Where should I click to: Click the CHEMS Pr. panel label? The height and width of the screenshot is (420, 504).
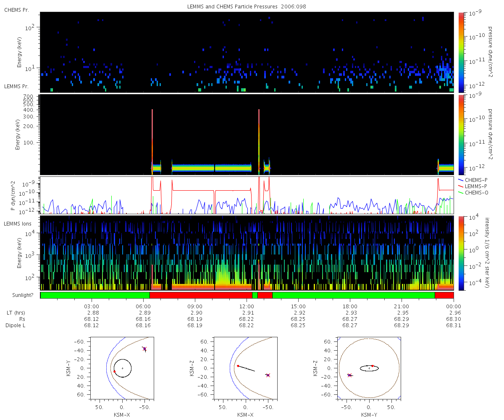click(x=16, y=10)
